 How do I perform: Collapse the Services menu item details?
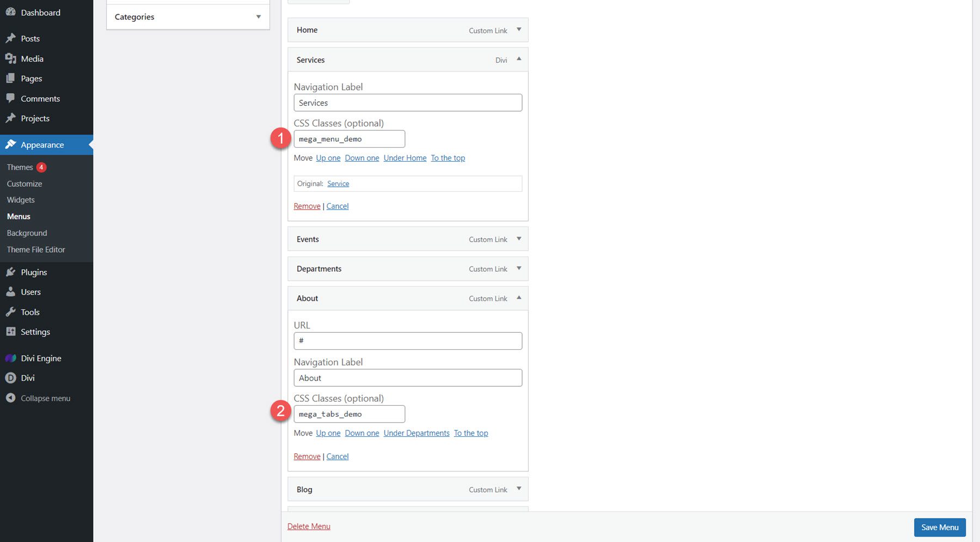click(x=519, y=59)
